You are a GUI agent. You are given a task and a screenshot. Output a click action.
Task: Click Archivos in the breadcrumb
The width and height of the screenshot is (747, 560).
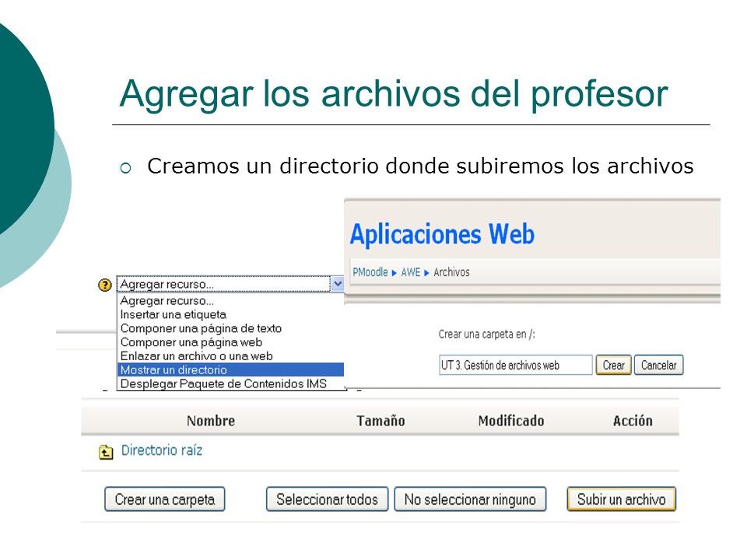451,272
